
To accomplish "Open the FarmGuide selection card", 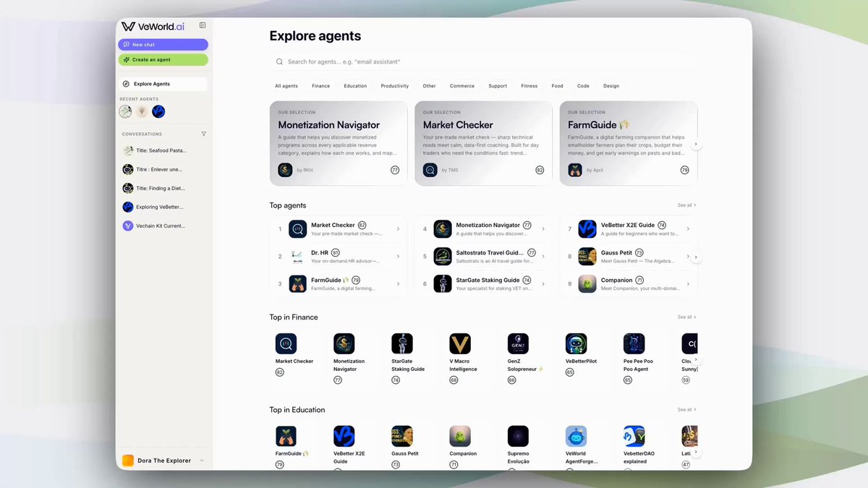I will tap(629, 143).
